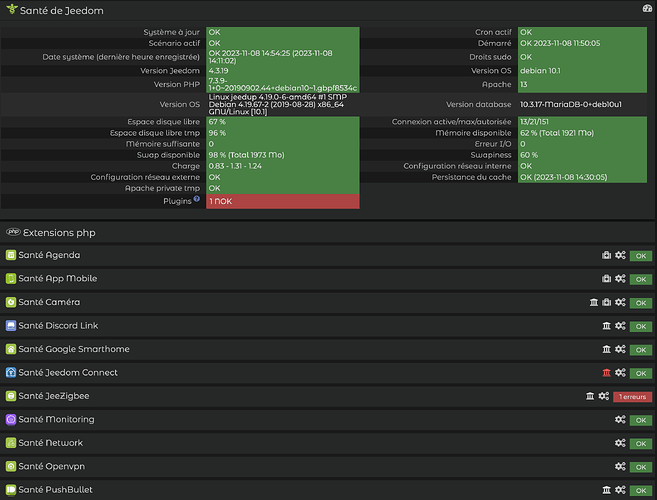Click the medkit icon in Santé Caméra row
The height and width of the screenshot is (500, 657).
click(x=606, y=302)
